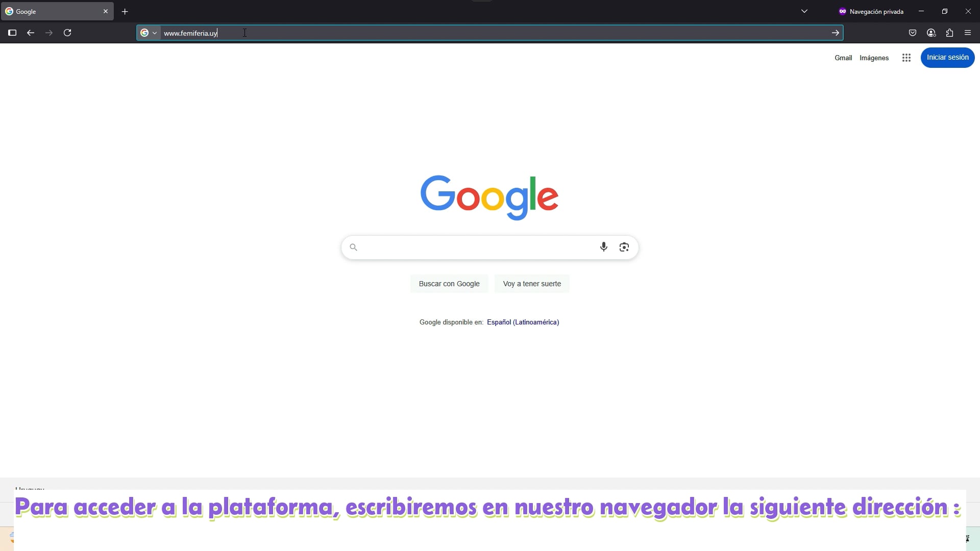Click the sidebar toggle icon
The width and height of the screenshot is (980, 551).
pyautogui.click(x=12, y=33)
